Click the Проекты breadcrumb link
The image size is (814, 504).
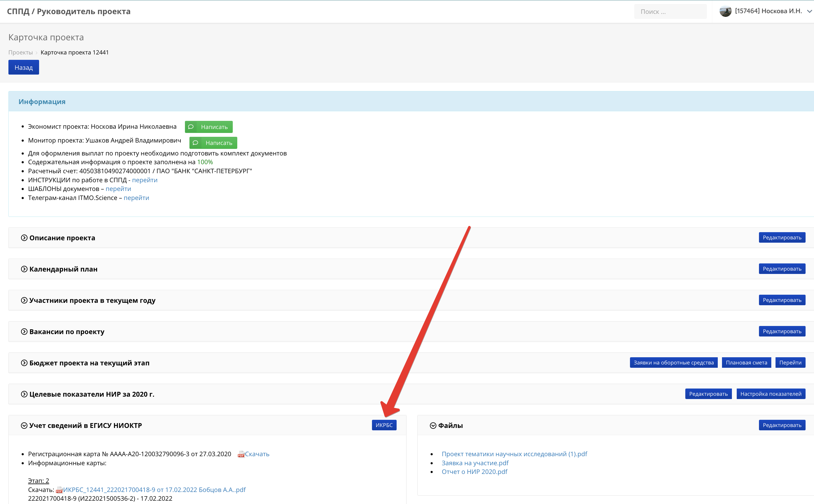pos(20,52)
